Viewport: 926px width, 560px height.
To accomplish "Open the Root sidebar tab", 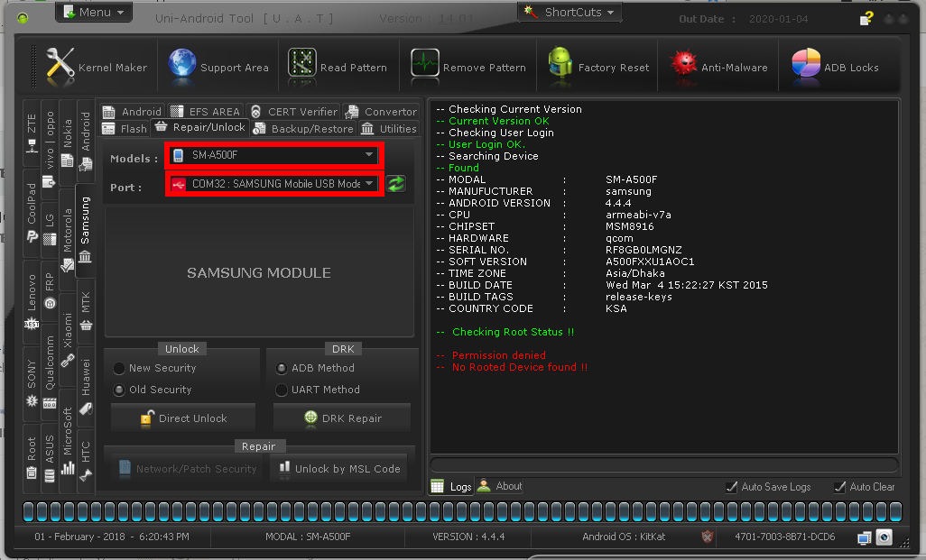I will 32,458.
